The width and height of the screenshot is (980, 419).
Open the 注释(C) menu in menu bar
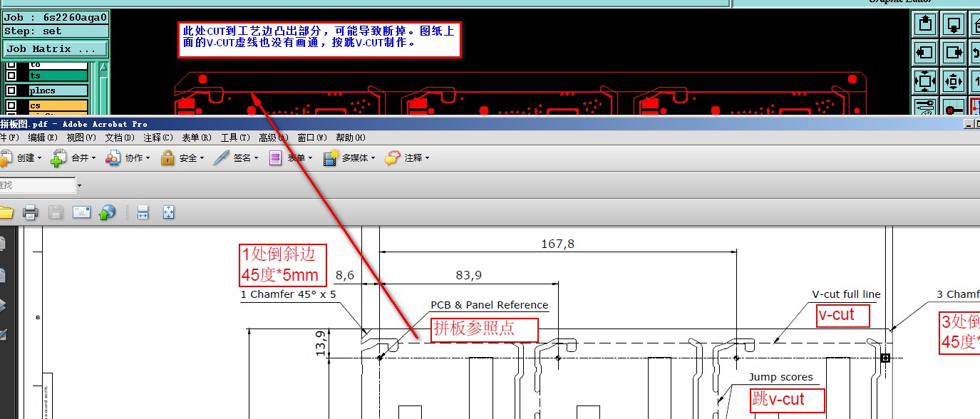[158, 138]
